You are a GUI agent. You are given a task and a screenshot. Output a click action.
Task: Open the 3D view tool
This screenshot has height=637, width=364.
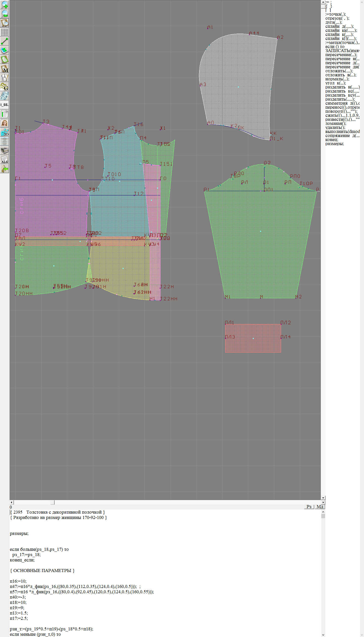tap(5, 132)
